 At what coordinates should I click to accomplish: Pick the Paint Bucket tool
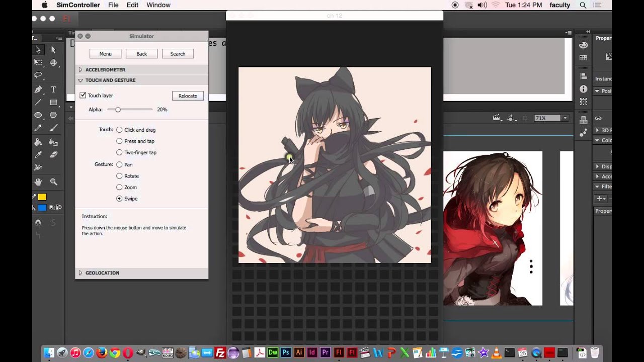click(38, 142)
